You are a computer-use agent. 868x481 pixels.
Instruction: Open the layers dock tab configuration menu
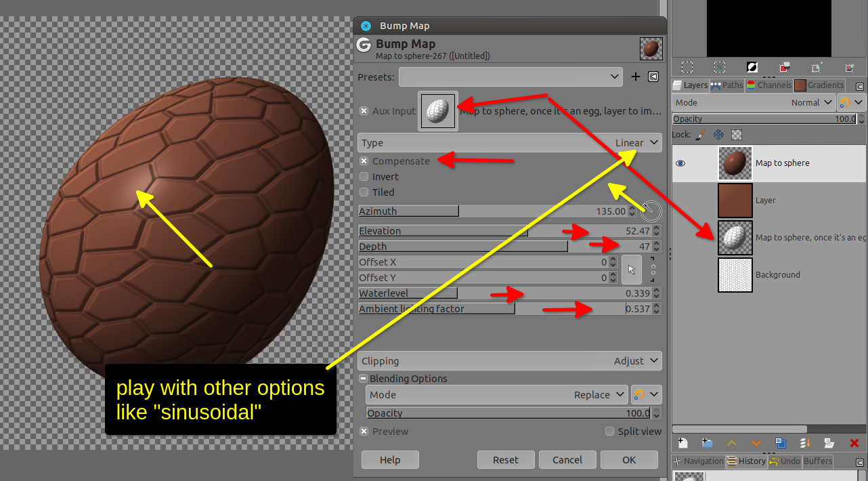[860, 86]
